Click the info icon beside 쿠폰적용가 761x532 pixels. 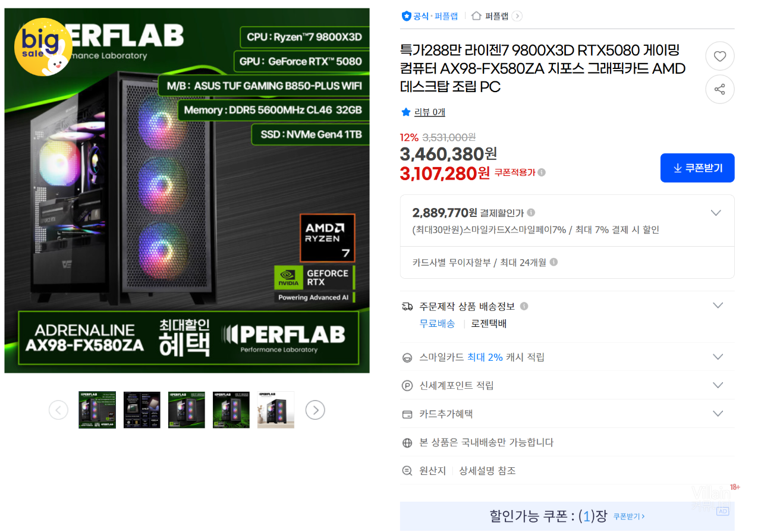pos(542,172)
